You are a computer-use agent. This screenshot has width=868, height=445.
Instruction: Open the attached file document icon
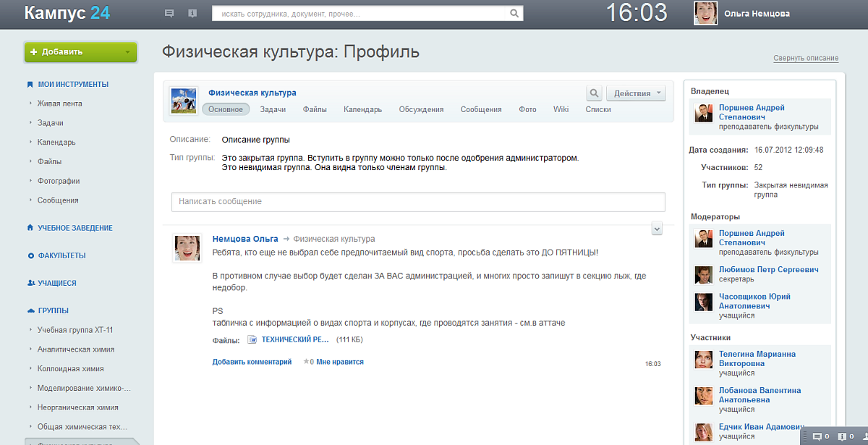[x=252, y=339]
